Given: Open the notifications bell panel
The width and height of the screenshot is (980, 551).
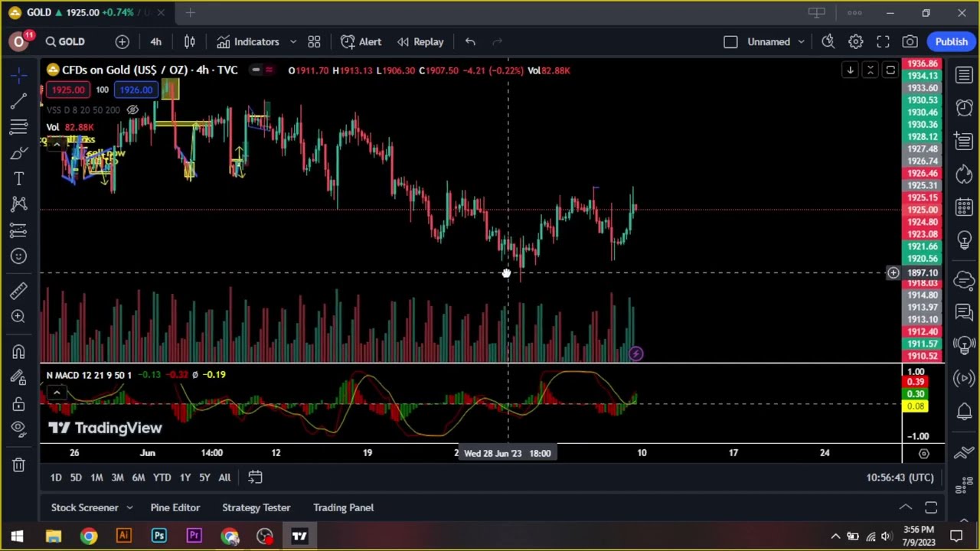Looking at the screenshot, I should coord(964,412).
